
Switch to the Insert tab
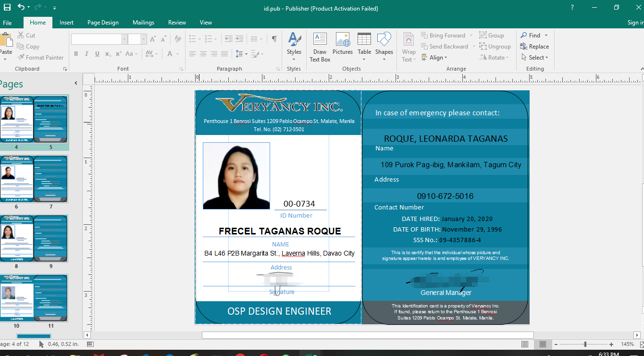66,23
